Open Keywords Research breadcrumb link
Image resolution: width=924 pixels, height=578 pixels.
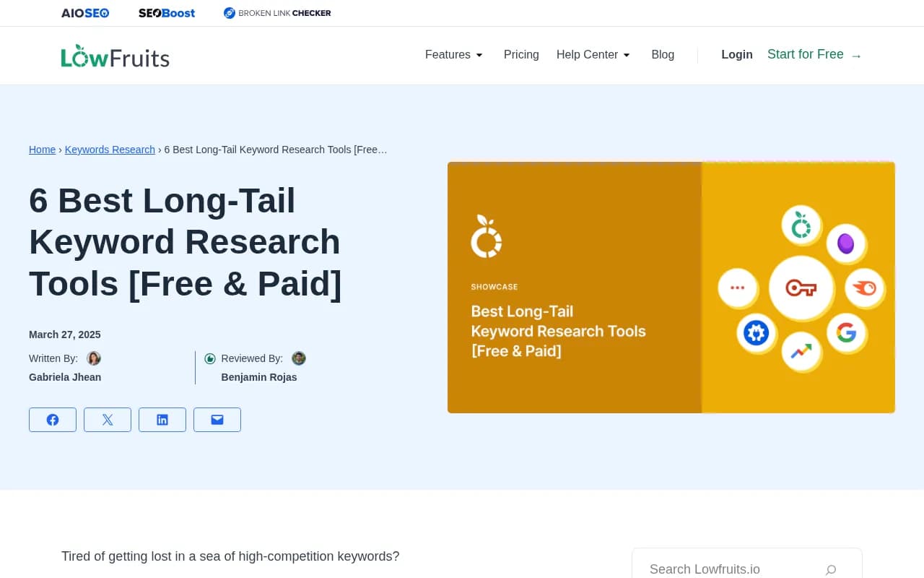(110, 150)
